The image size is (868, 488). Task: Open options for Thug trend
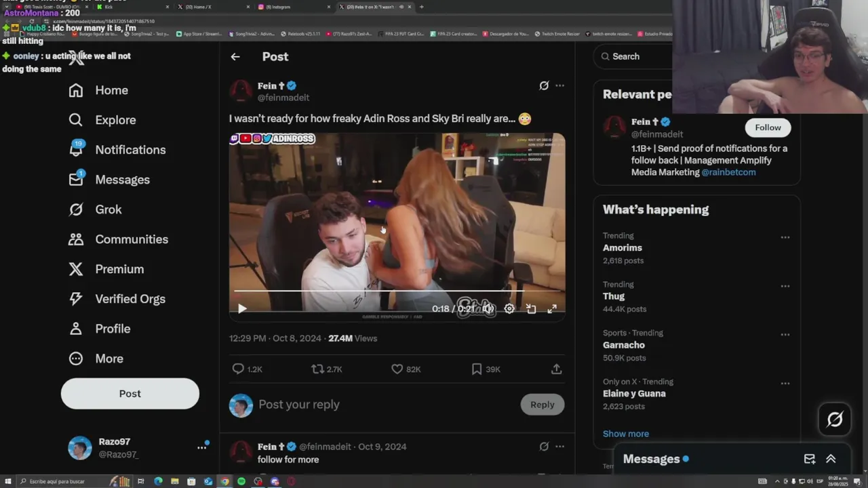pyautogui.click(x=785, y=286)
